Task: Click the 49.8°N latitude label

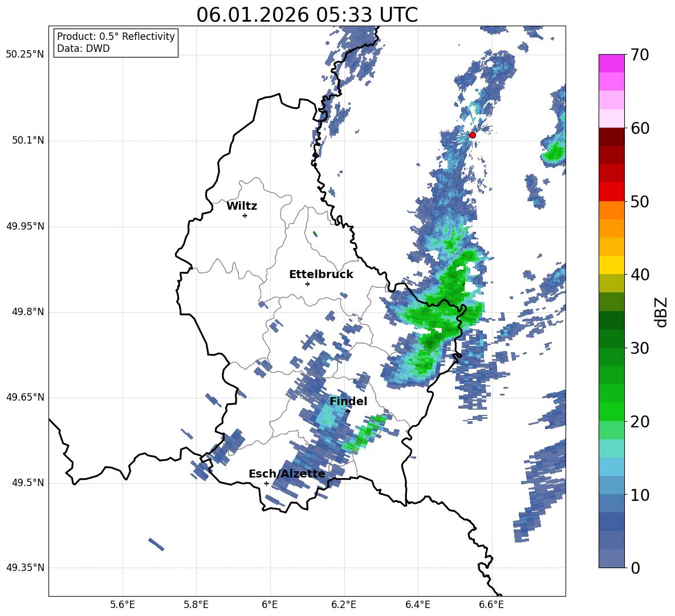Action: [27, 312]
